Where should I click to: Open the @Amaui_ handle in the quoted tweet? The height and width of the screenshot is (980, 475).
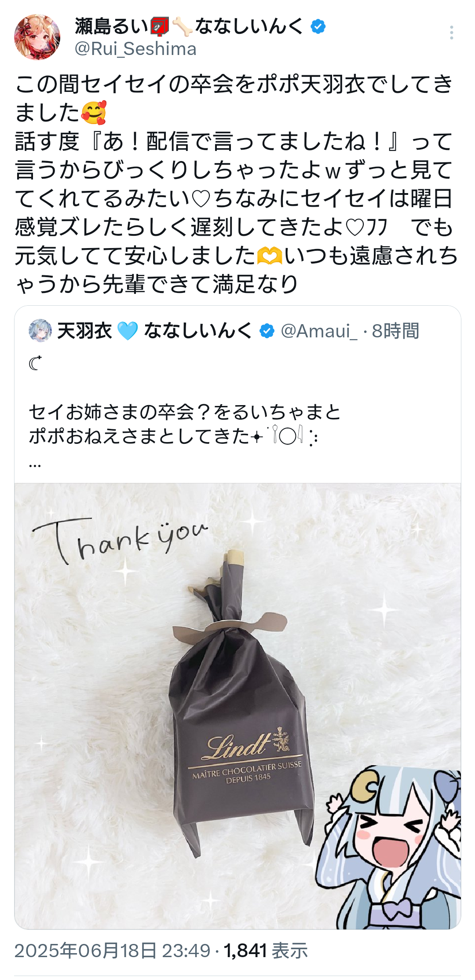[x=319, y=331]
